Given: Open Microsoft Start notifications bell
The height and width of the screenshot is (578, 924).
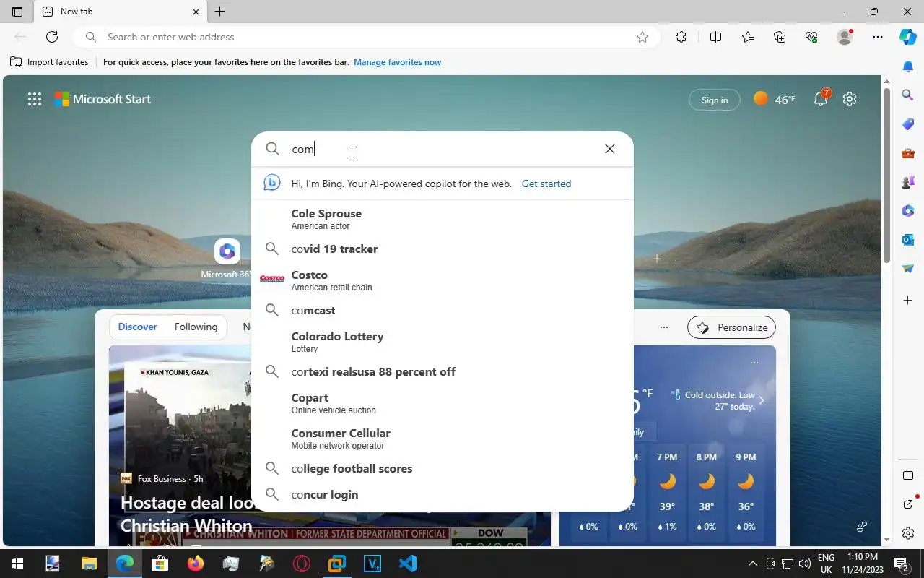Looking at the screenshot, I should [821, 99].
